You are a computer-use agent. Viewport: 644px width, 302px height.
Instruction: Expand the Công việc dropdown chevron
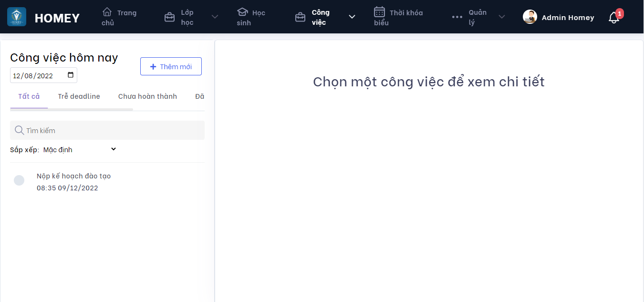352,17
